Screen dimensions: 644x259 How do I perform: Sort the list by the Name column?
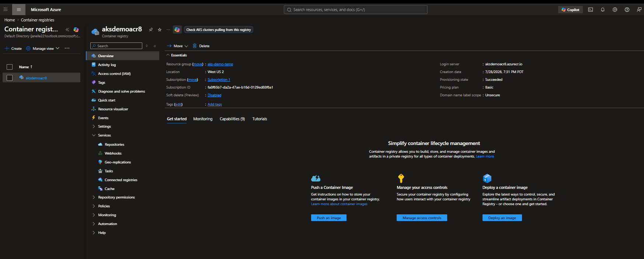(x=26, y=67)
